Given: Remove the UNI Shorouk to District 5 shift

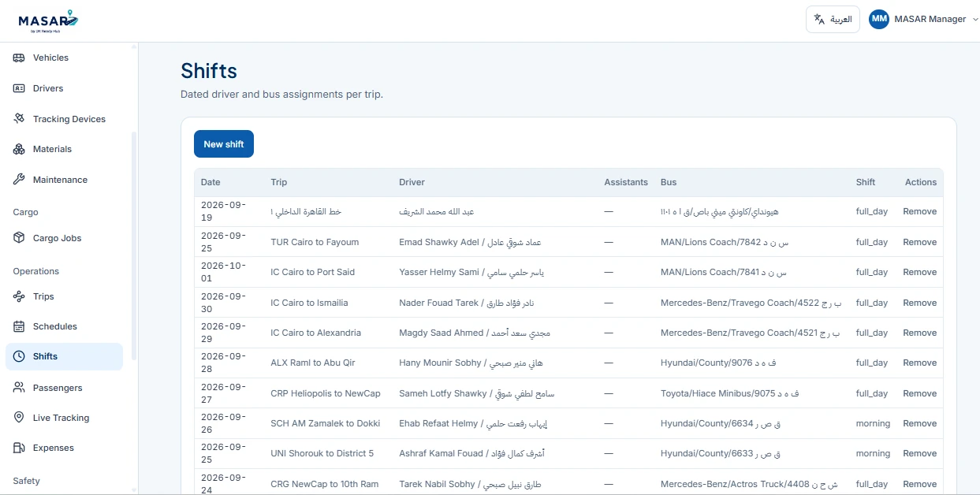Looking at the screenshot, I should [919, 453].
